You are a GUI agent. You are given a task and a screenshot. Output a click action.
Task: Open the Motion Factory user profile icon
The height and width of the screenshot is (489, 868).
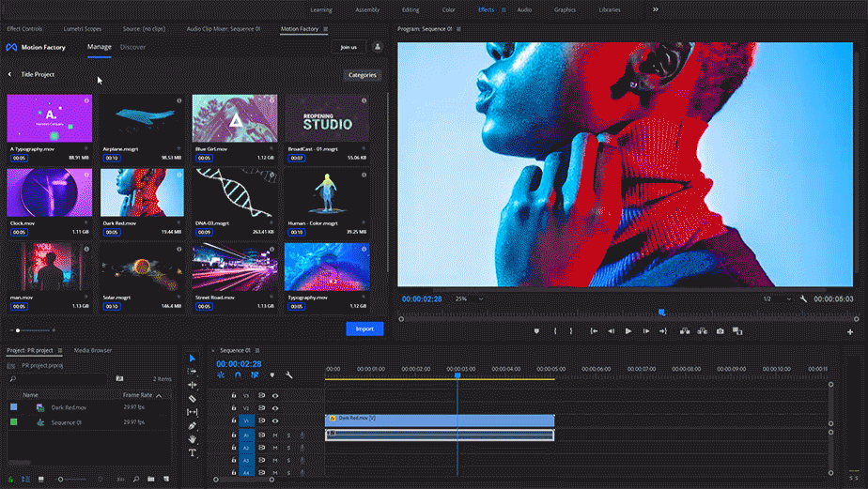tap(378, 47)
